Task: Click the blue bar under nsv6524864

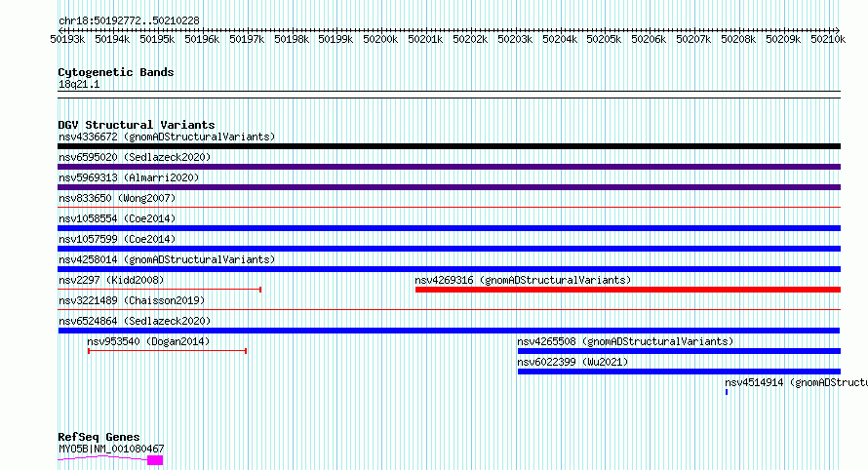Action: [449, 331]
